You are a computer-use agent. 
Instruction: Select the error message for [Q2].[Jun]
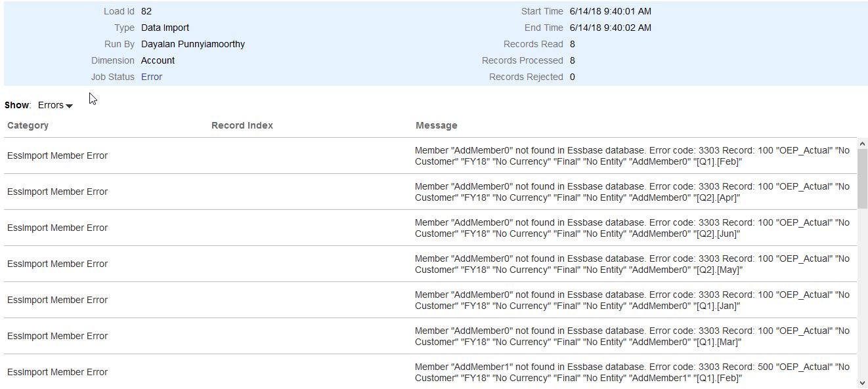click(x=630, y=228)
